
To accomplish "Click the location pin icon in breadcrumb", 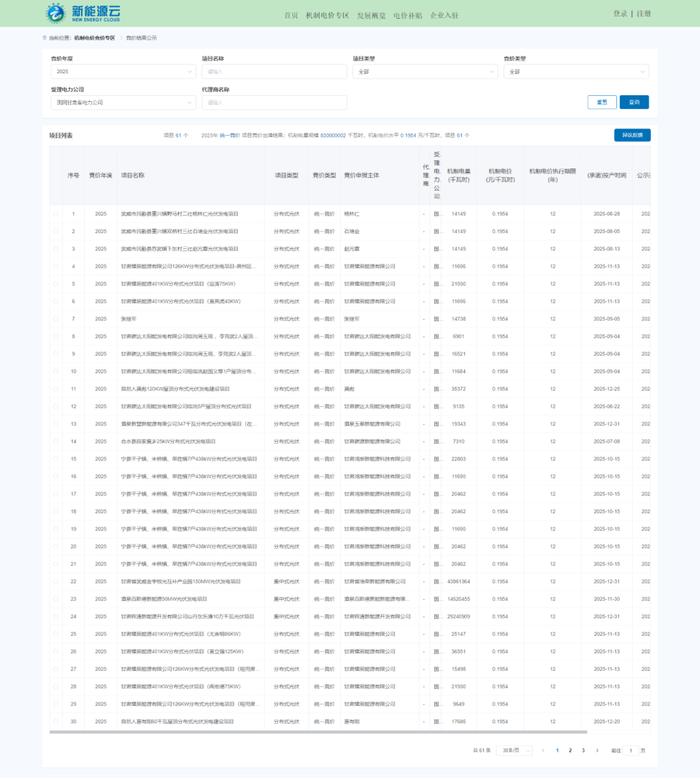I will (x=45, y=38).
